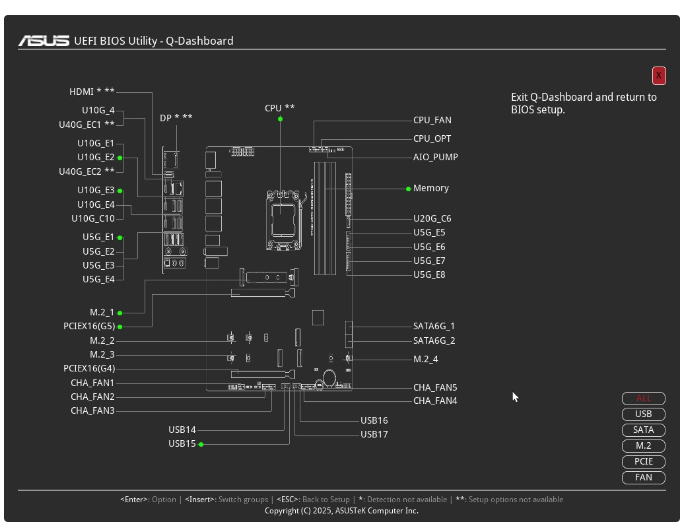Screen dimensions: 685x525
Task: Select the CHA_FAN3 header label
Action: 92,411
